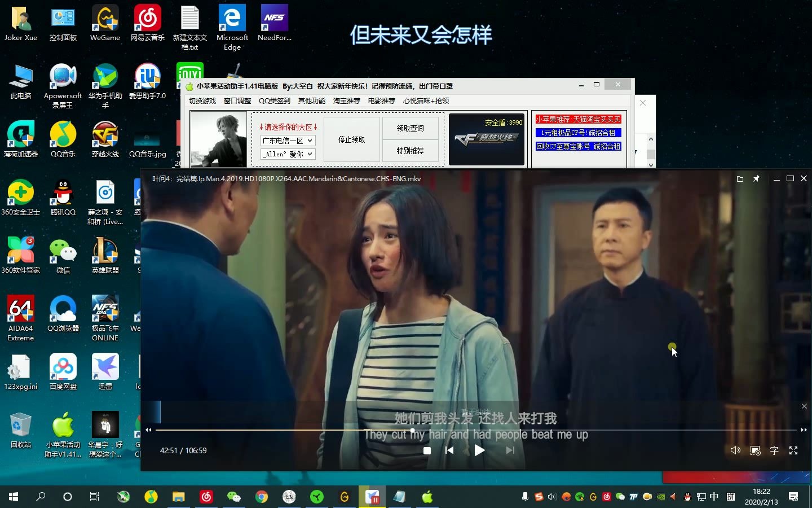Image resolution: width=812 pixels, height=508 pixels.
Task: Open 华为手机助手 desktop shortcut
Action: (105, 86)
